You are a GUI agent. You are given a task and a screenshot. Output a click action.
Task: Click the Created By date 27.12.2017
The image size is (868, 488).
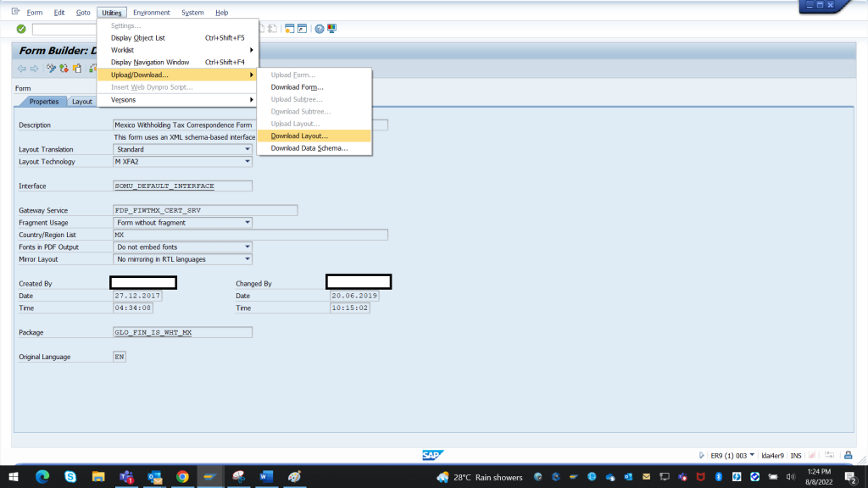[x=137, y=296]
